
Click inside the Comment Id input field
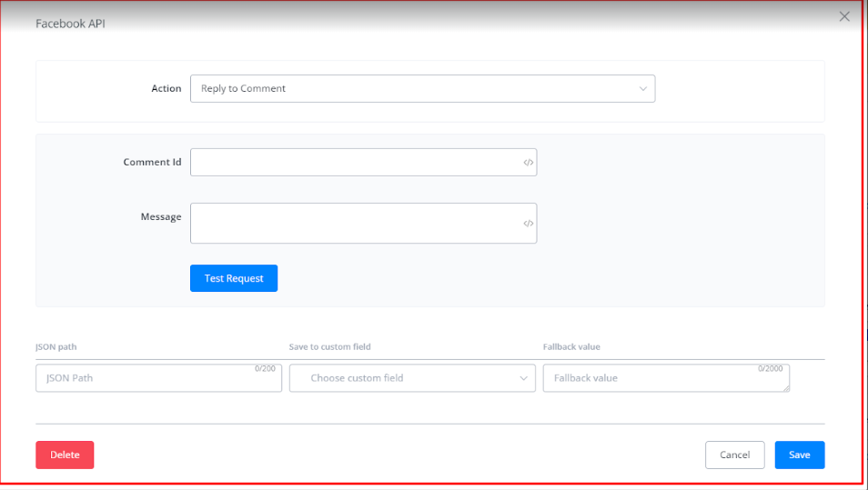pyautogui.click(x=355, y=163)
